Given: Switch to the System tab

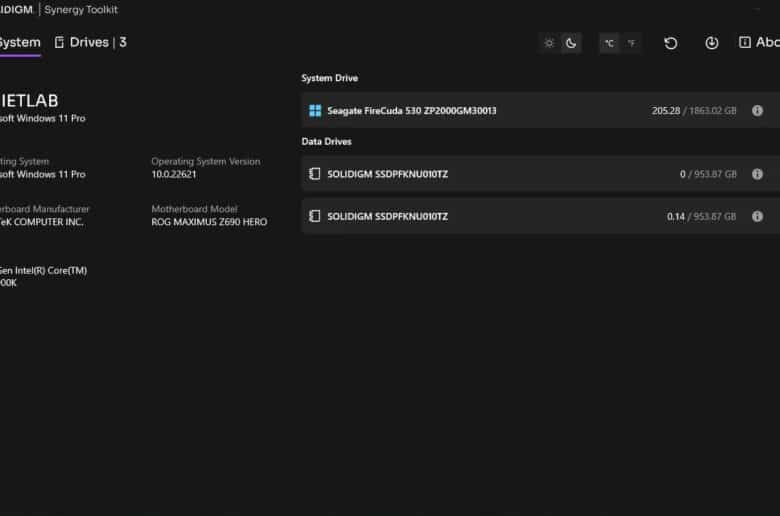Looking at the screenshot, I should click(x=20, y=42).
